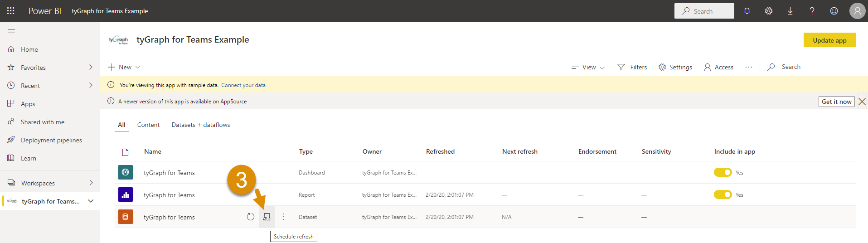Click the top bar Search field

click(704, 11)
